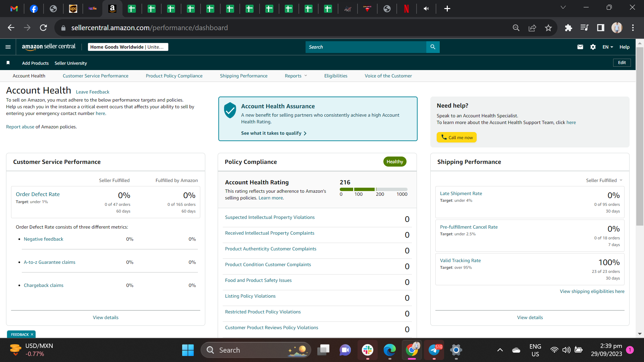Open a new browser tab with plus
Image resolution: width=644 pixels, height=362 pixels.
447,9
